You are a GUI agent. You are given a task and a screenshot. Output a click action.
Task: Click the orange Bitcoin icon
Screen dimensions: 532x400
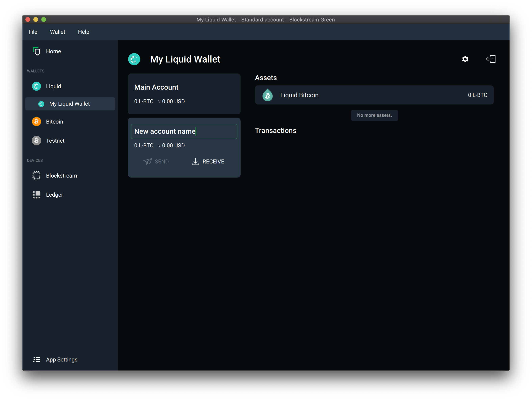click(37, 122)
